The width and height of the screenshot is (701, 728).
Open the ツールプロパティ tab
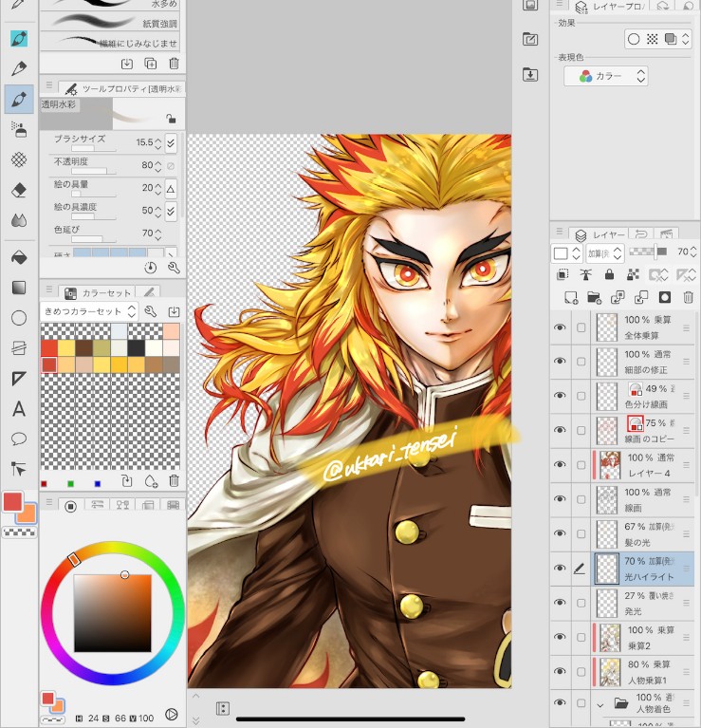coord(123,88)
